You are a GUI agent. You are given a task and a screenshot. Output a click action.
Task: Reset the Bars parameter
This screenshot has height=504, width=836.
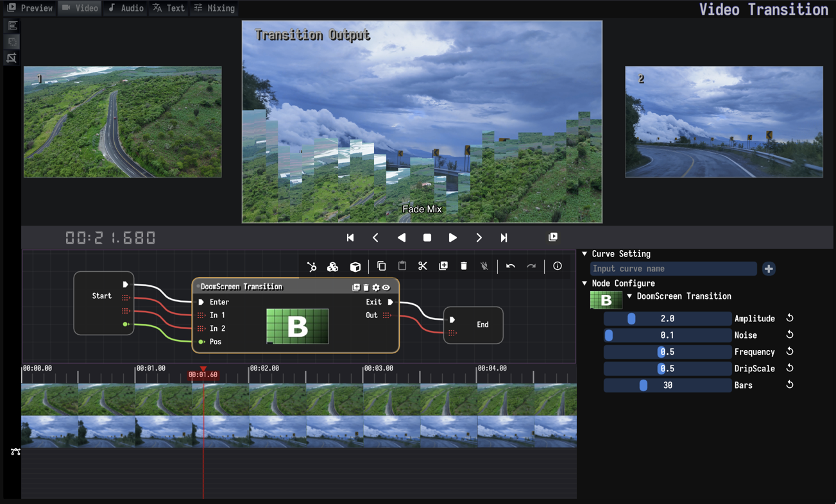790,385
